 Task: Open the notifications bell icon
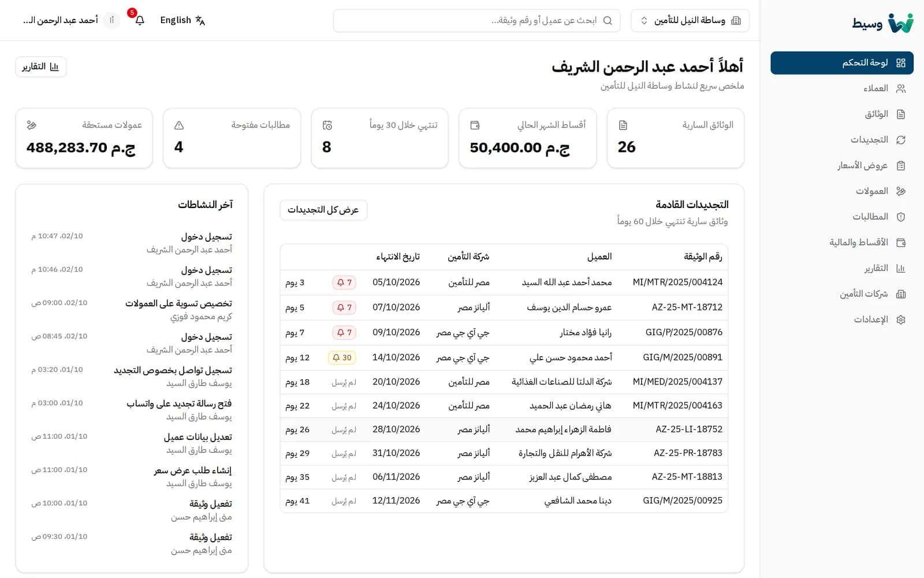coord(140,20)
